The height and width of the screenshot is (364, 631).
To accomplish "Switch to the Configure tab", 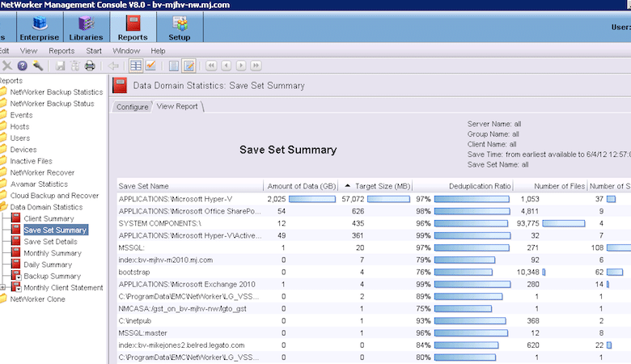I will click(133, 107).
